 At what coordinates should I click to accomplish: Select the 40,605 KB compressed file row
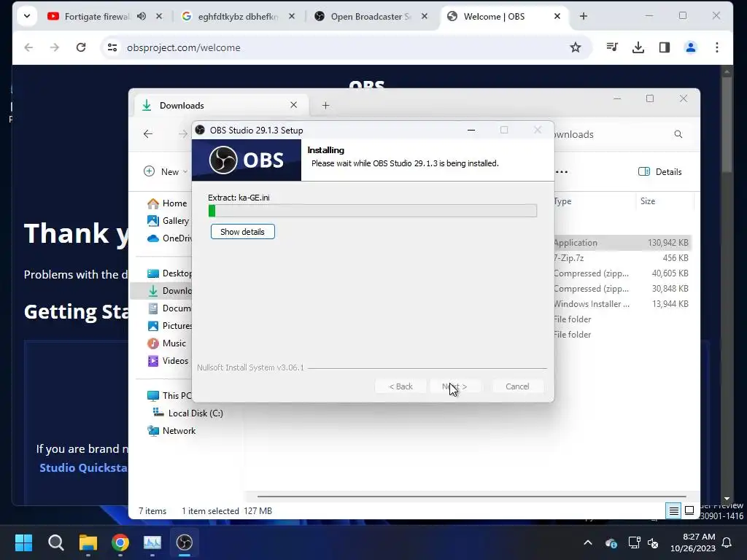pos(622,273)
